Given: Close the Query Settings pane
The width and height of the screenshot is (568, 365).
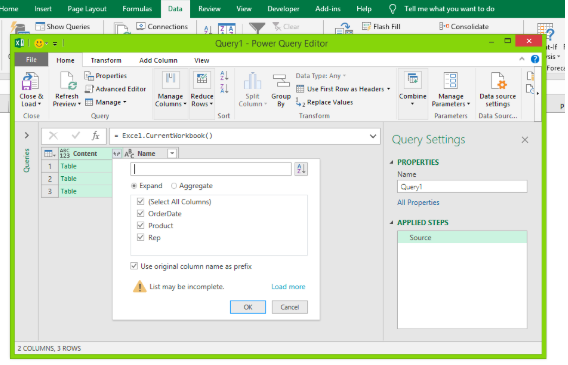Looking at the screenshot, I should tap(525, 140).
